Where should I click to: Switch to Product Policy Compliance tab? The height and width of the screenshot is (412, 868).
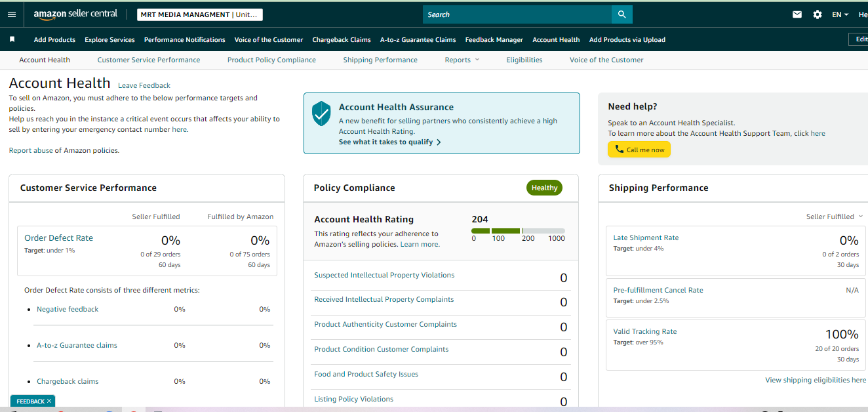(271, 60)
